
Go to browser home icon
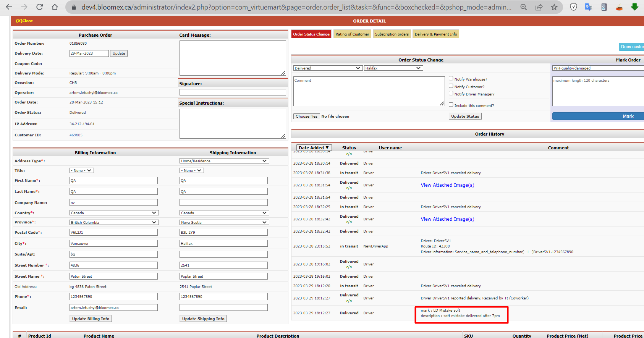click(x=55, y=7)
